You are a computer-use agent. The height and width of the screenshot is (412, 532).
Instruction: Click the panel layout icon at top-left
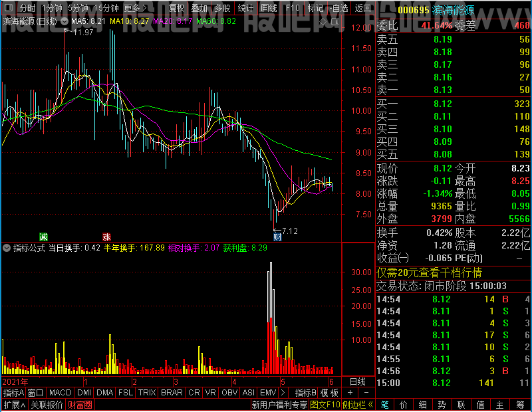coord(9,7)
